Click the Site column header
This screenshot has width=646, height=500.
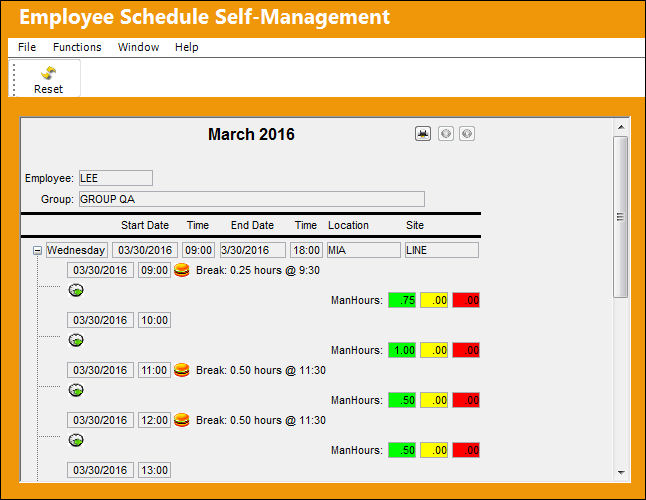pyautogui.click(x=414, y=225)
